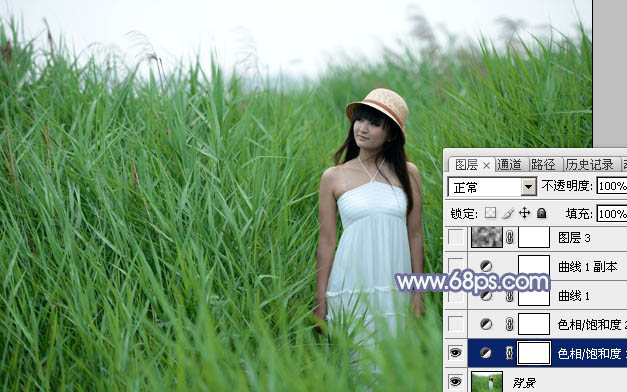Select the 色相/饱和度 2 mask thumbnail
The height and width of the screenshot is (392, 627).
(534, 324)
